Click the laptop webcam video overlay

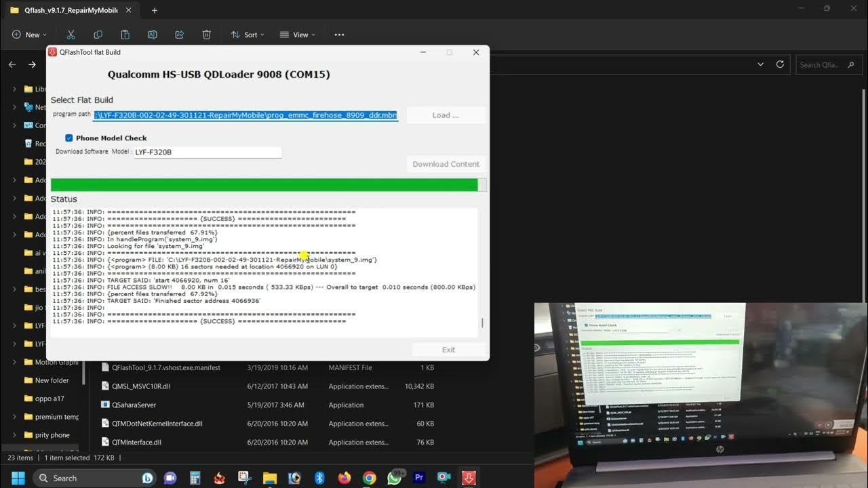point(701,395)
